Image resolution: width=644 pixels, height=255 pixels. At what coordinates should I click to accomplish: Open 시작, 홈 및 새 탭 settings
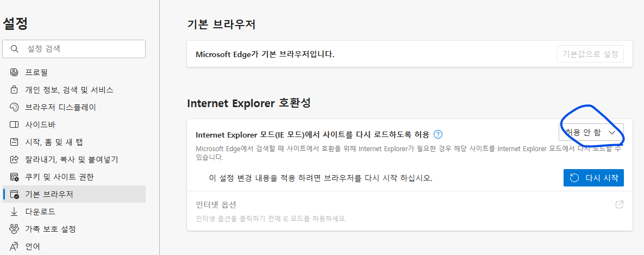(74, 142)
